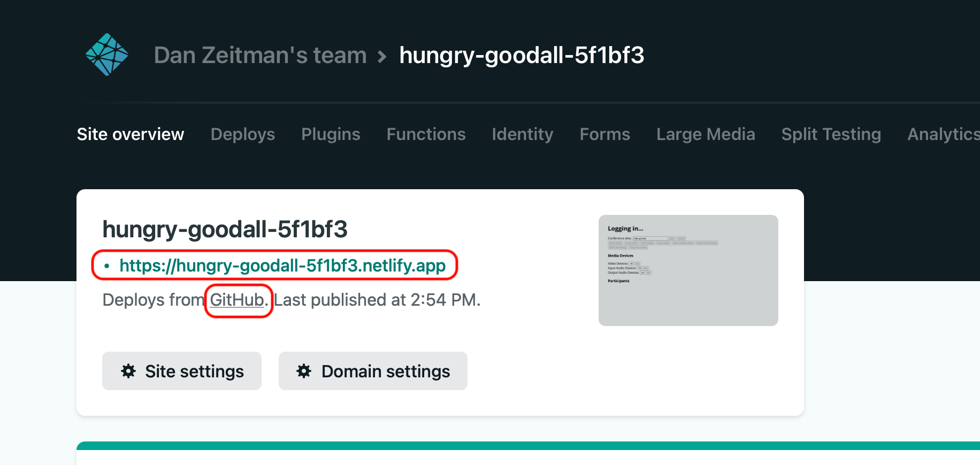Screen dimensions: 980x465
Task: Select the Split Testing tab
Action: (831, 134)
